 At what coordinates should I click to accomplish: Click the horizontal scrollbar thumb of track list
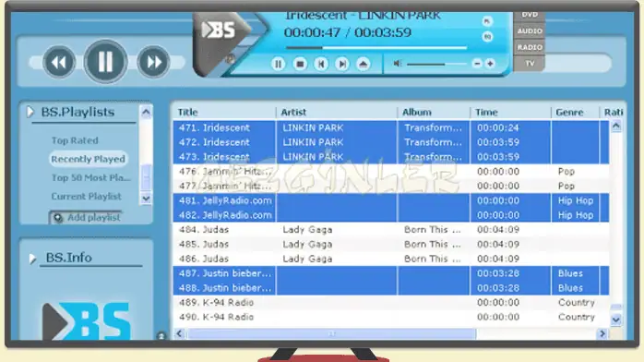tap(332, 334)
